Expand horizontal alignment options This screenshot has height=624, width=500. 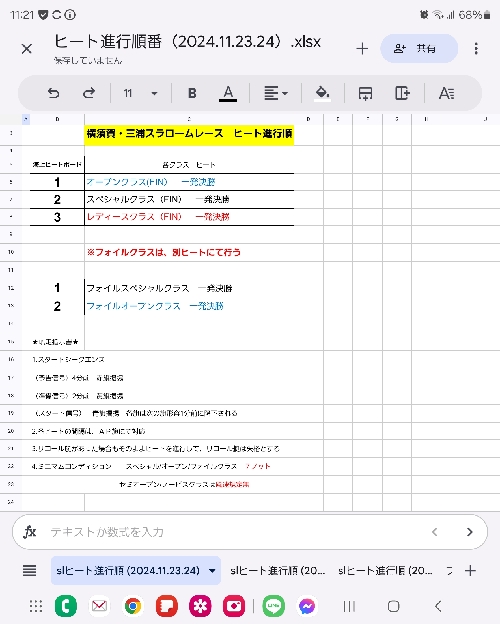pos(275,93)
